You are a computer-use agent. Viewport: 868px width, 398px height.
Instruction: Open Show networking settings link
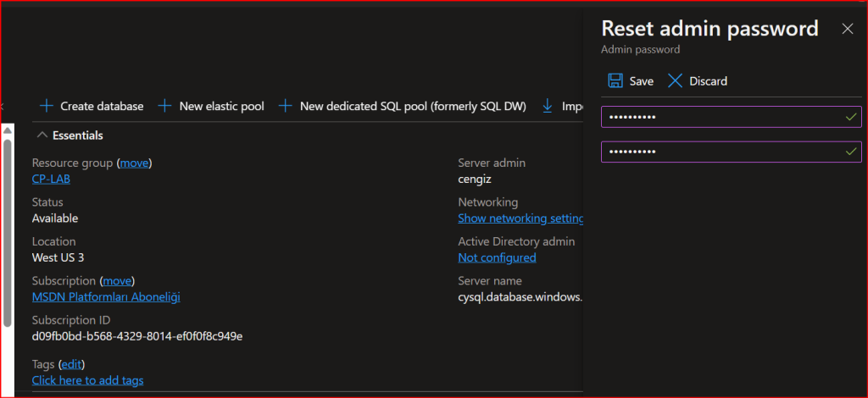[520, 218]
